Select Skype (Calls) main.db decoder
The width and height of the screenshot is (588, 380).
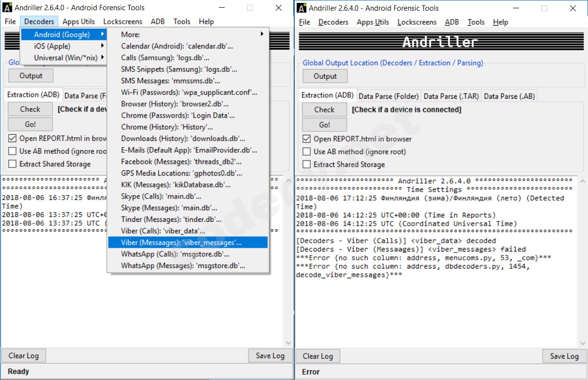coord(188,197)
